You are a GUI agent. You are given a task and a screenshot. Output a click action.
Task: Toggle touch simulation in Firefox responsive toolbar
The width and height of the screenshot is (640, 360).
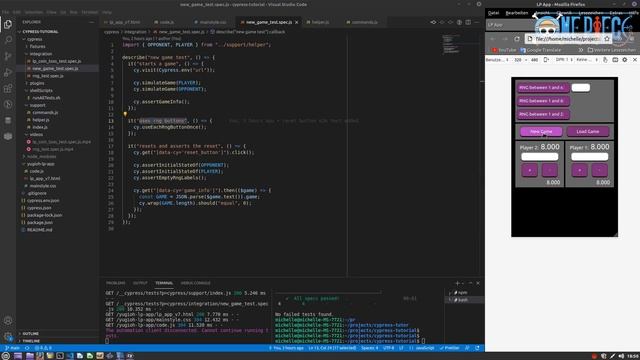pyautogui.click(x=605, y=60)
